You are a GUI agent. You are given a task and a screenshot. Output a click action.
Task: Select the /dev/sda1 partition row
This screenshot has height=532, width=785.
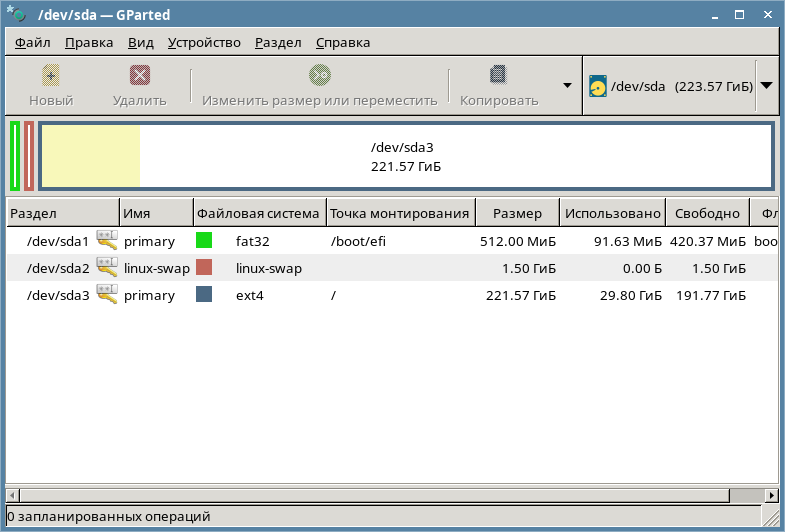pos(392,241)
